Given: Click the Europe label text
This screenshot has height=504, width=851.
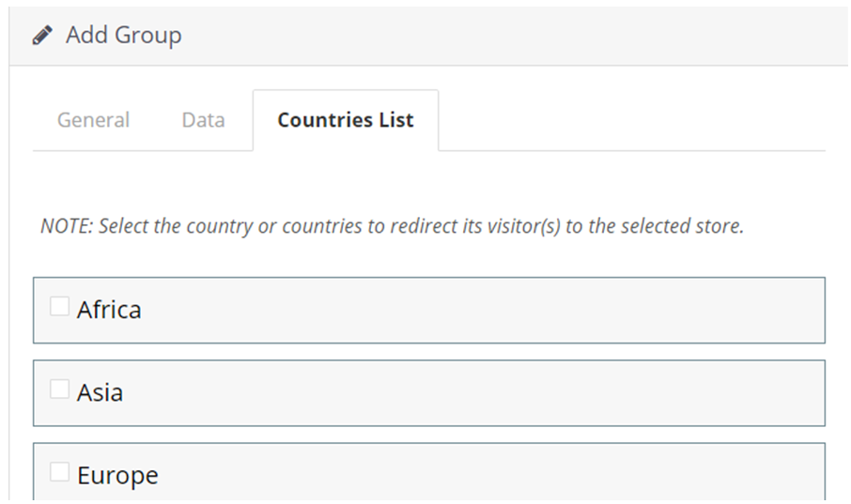Looking at the screenshot, I should click(x=117, y=476).
